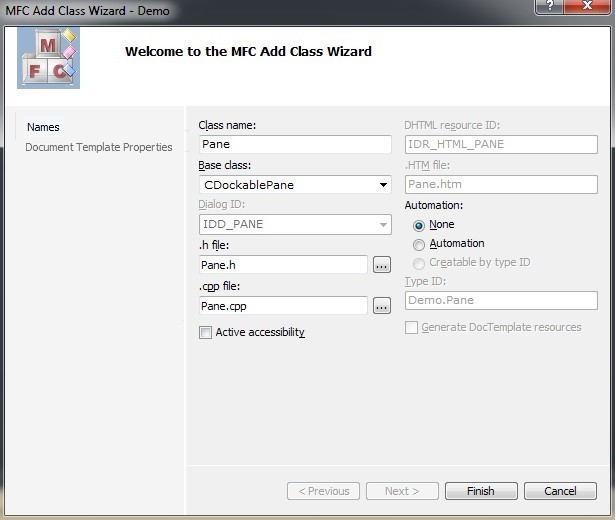Click the MFC wizard logo image
The image size is (615, 520).
(x=48, y=58)
